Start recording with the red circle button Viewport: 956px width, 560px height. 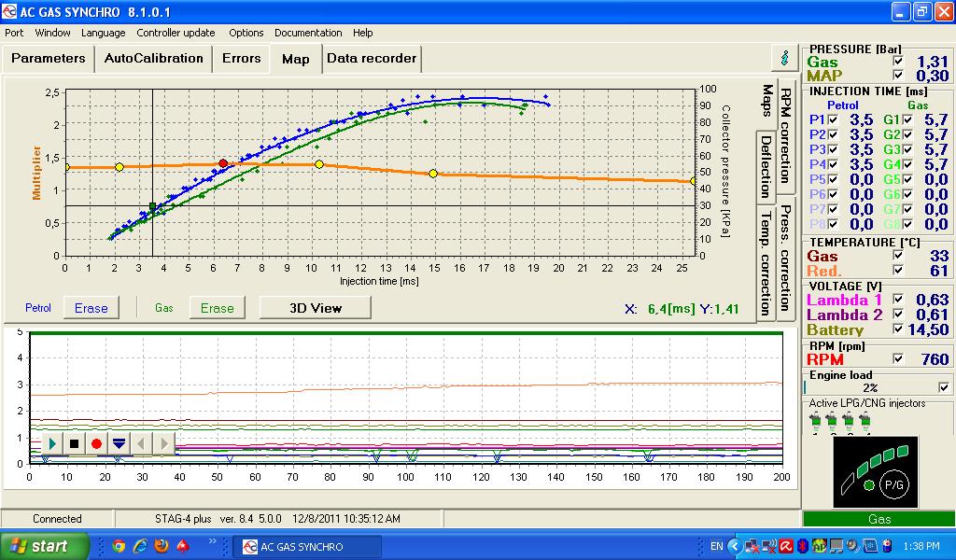(96, 443)
